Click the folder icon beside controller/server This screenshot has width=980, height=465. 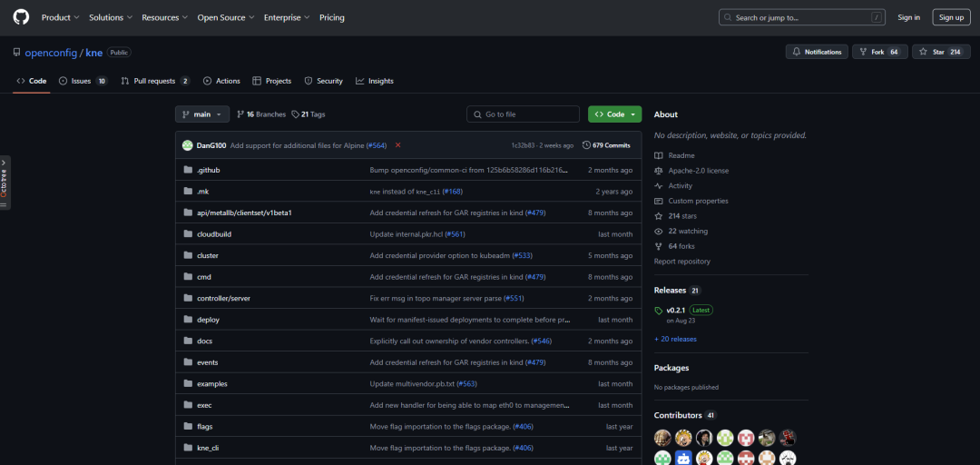[188, 298]
